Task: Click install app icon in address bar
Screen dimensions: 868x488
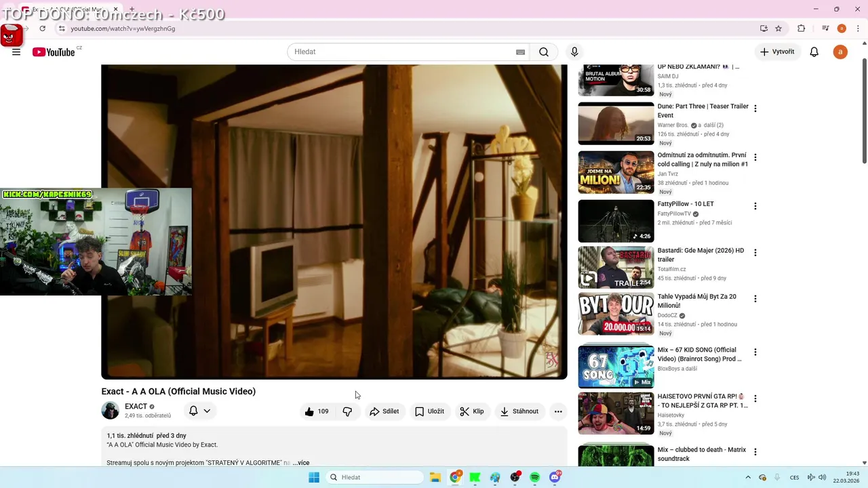Action: 764,28
